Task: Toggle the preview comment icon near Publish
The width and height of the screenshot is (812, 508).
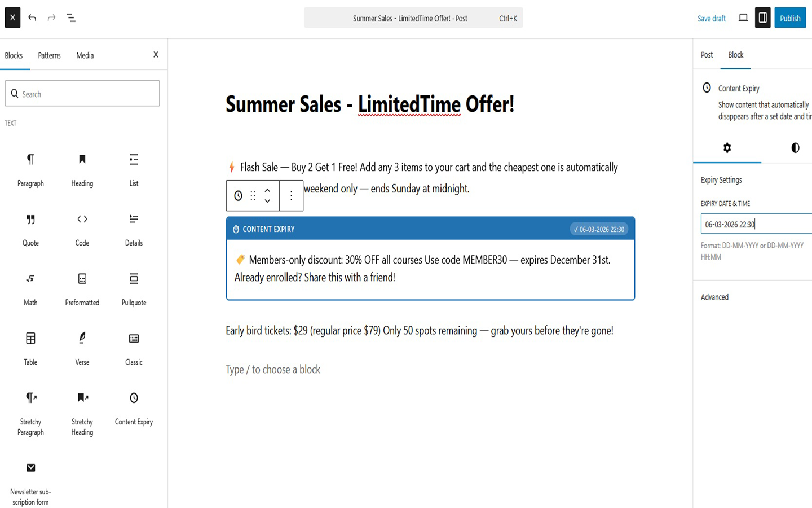Action: [743, 17]
